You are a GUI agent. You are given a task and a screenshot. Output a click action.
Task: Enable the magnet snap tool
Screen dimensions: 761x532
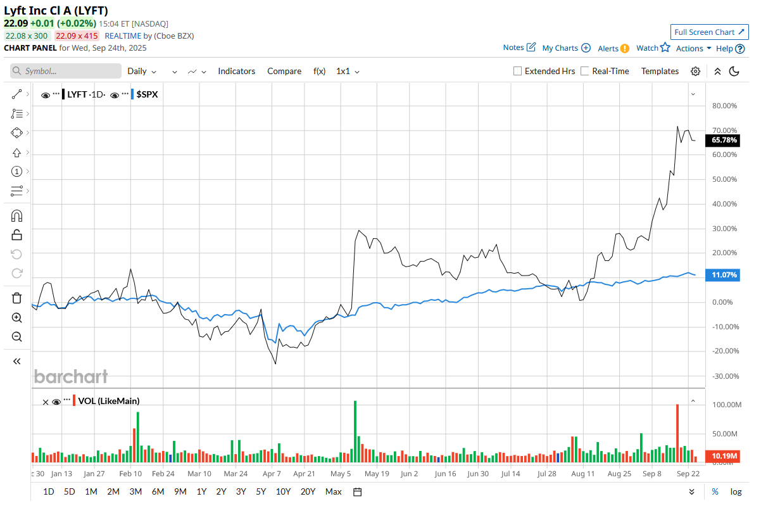click(17, 216)
